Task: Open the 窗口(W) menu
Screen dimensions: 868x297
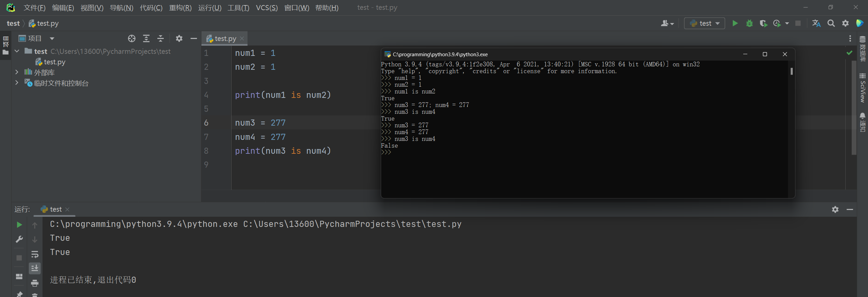Action: click(297, 7)
